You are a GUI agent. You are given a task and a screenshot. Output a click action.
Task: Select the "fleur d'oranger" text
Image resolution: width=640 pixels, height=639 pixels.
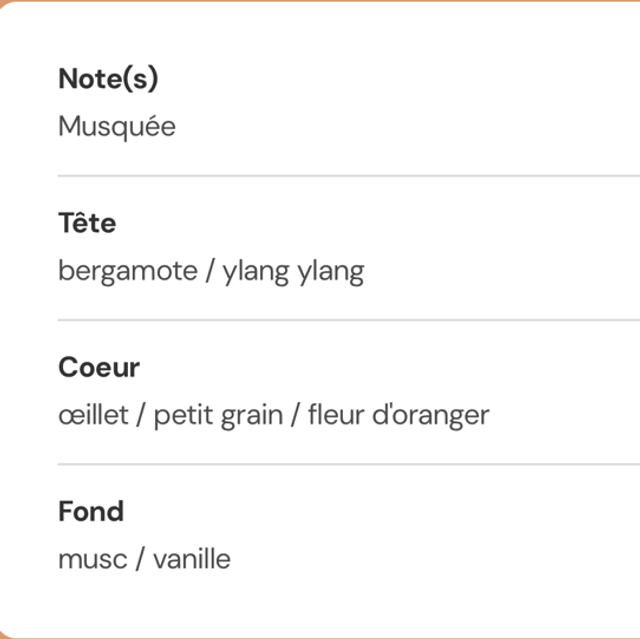[398, 415]
